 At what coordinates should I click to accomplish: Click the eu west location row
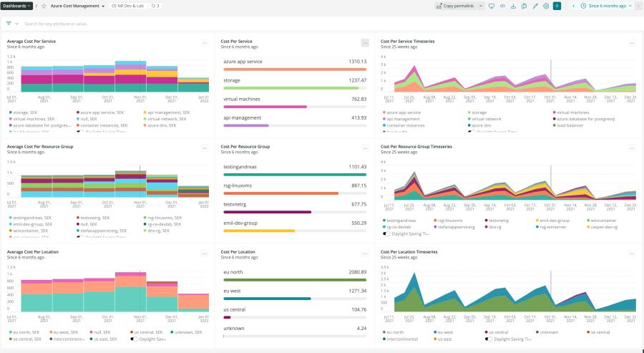(x=295, y=294)
